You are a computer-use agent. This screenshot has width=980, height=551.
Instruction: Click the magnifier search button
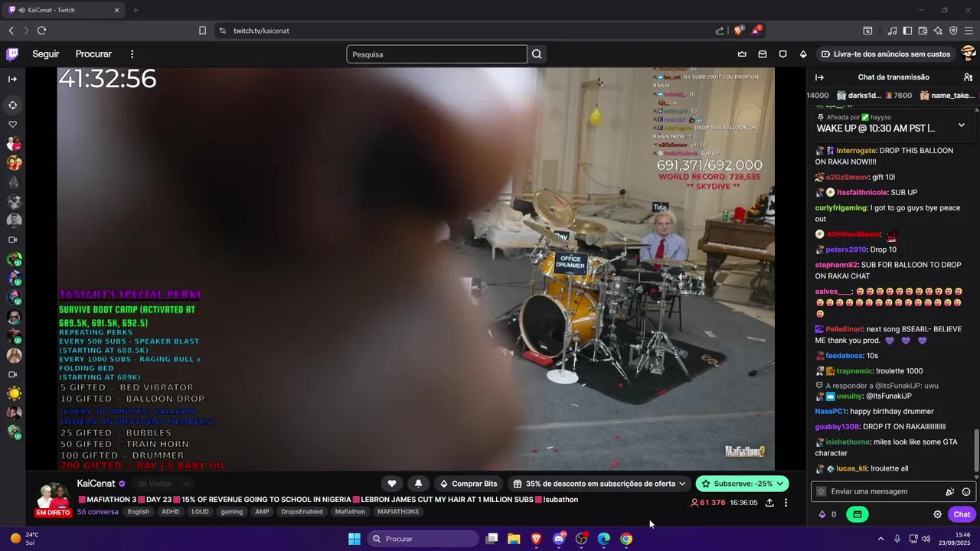tap(537, 54)
